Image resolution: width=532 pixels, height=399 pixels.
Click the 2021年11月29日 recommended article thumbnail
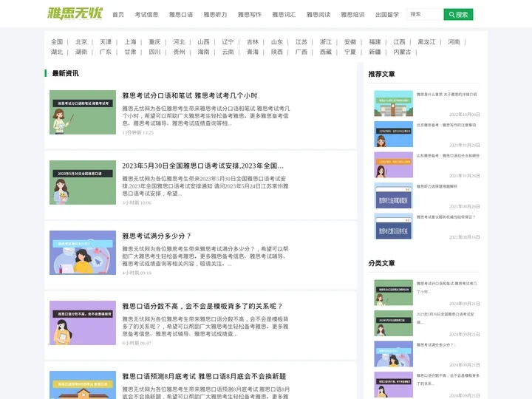tap(394, 134)
